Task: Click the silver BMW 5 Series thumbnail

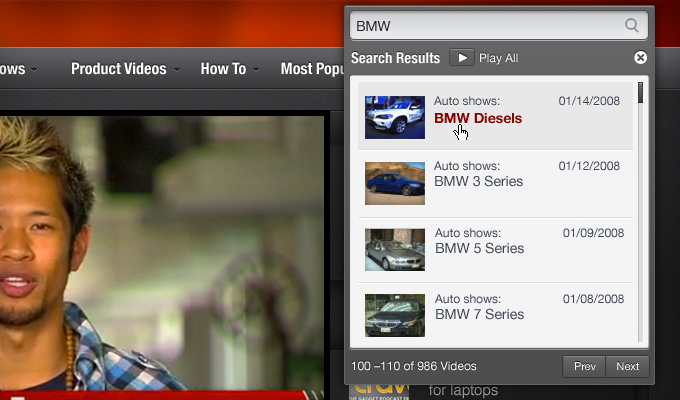Action: point(395,250)
